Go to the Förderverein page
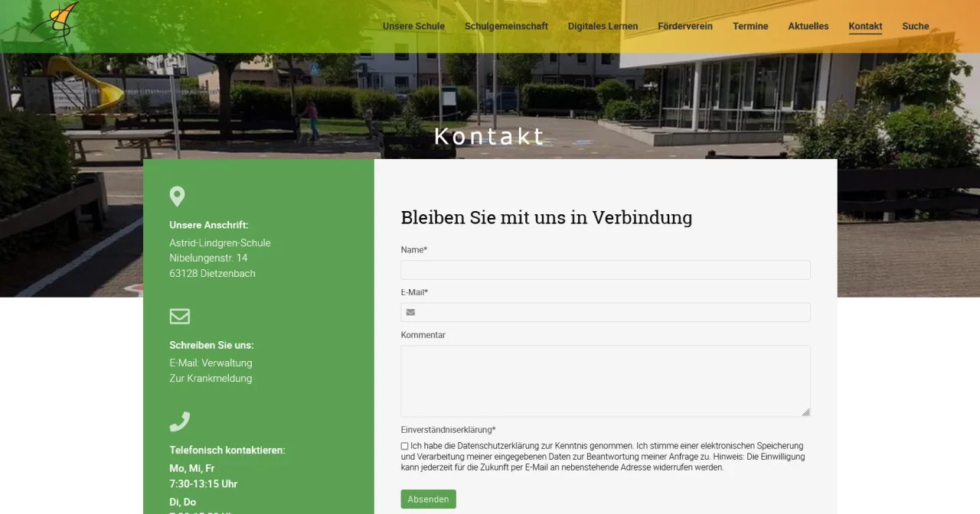The width and height of the screenshot is (980, 514). (684, 26)
